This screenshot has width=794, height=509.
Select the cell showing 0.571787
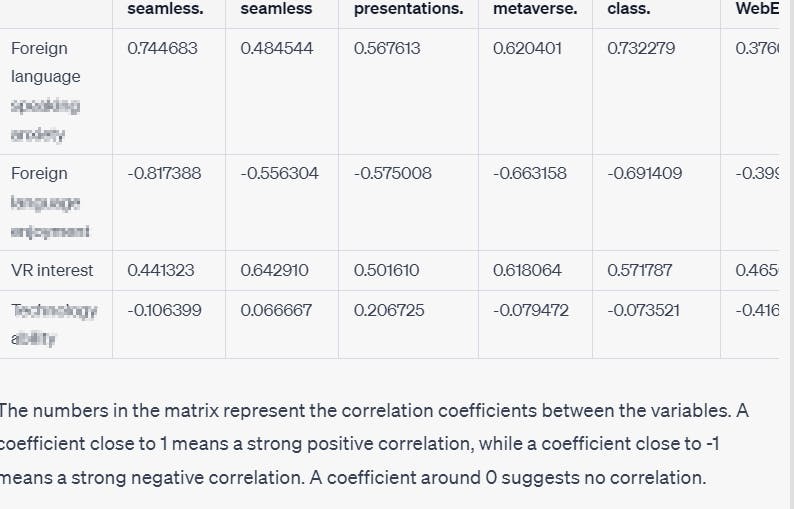pos(640,270)
